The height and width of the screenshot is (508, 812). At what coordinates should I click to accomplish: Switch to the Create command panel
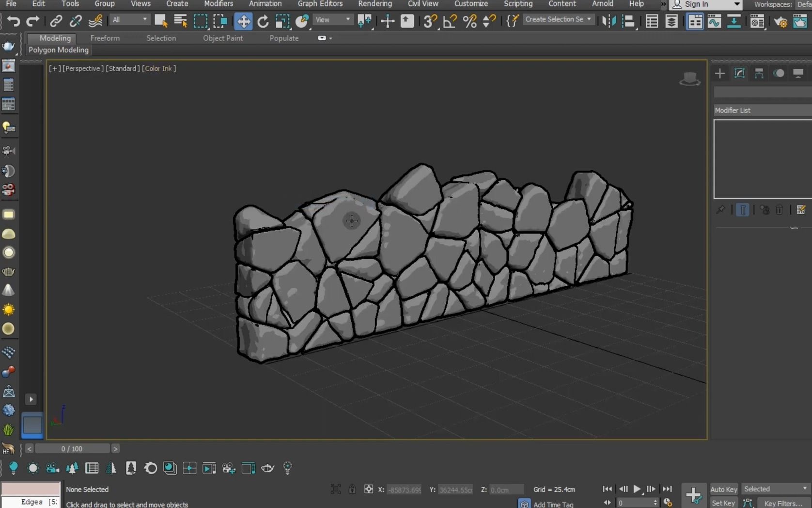(719, 73)
